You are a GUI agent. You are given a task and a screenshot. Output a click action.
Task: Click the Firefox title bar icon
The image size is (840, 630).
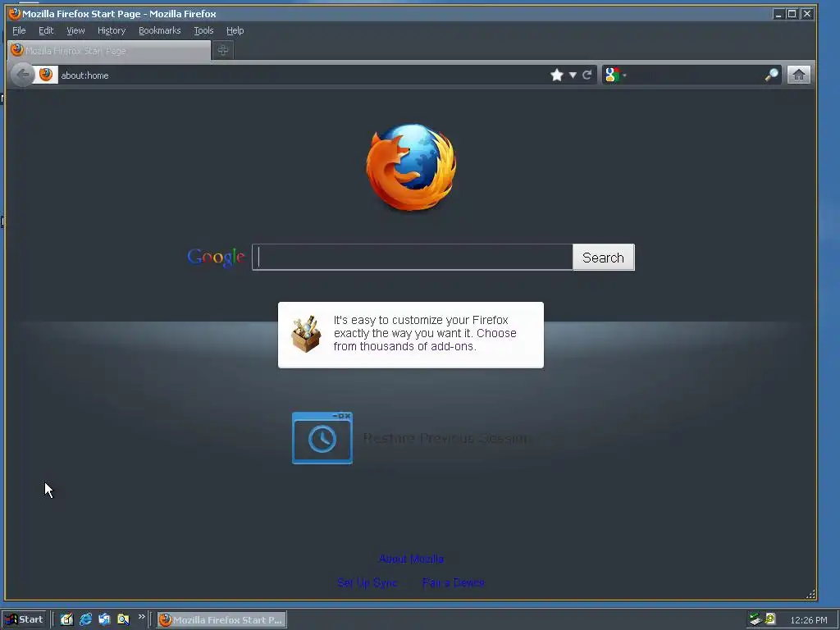click(x=15, y=13)
